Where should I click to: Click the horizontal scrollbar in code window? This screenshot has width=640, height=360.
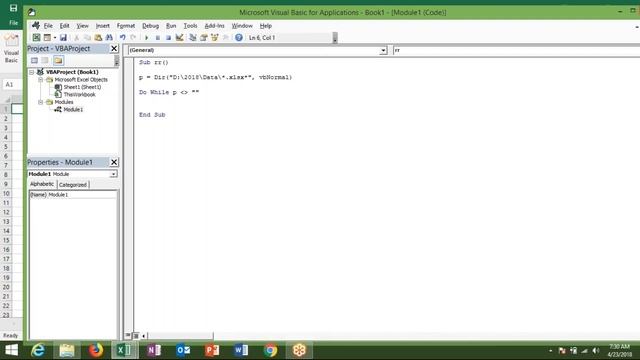coord(180,336)
